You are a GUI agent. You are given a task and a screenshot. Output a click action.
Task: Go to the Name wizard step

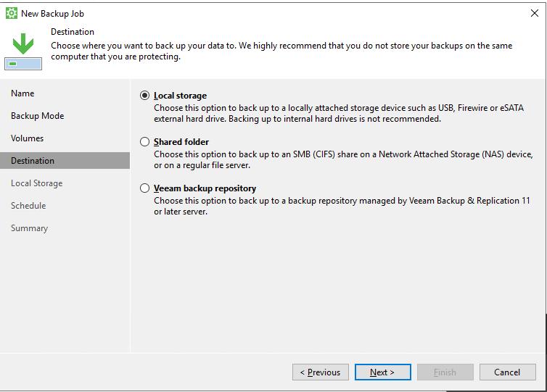click(22, 93)
